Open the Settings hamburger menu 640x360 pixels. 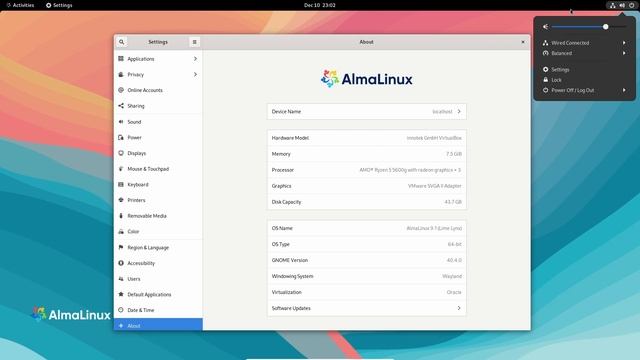[x=194, y=42]
